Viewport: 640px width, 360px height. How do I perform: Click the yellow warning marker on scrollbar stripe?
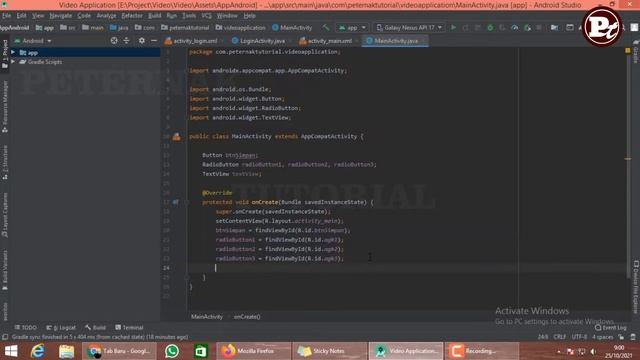tap(628, 159)
